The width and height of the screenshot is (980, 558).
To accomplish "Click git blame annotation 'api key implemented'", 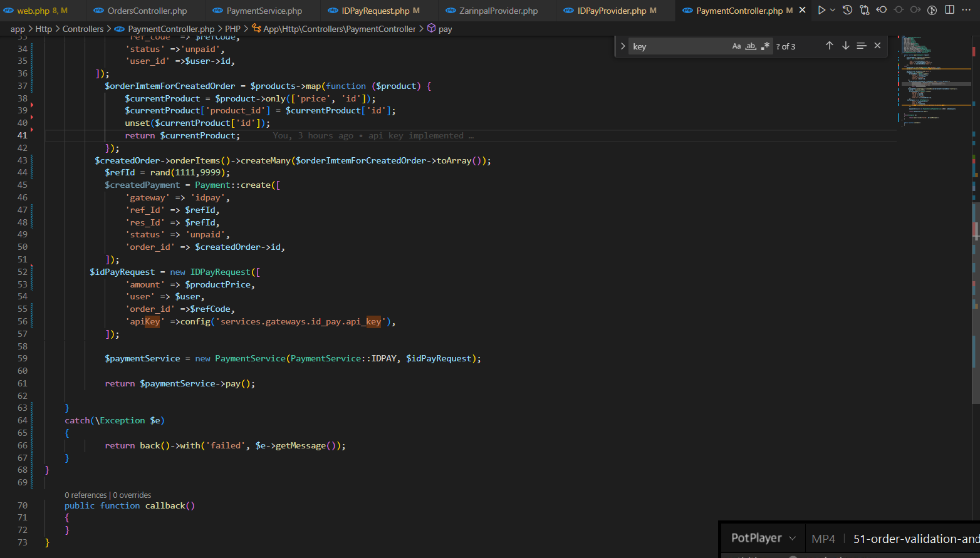I will click(416, 135).
